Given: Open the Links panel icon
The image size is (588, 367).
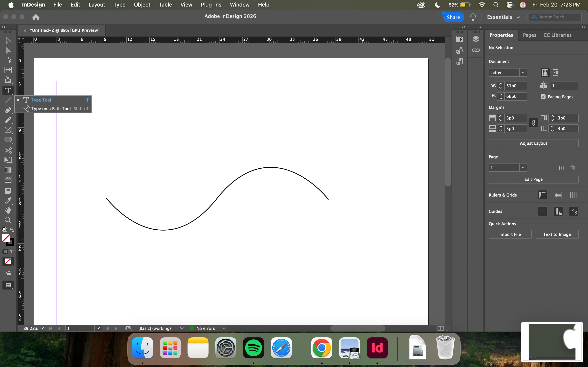Looking at the screenshot, I should [x=476, y=50].
